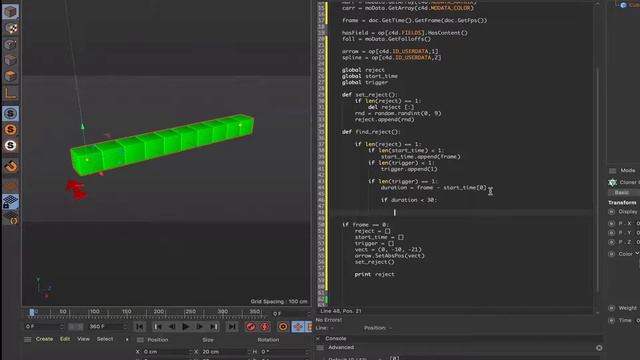Play the animation forward

coord(185,327)
